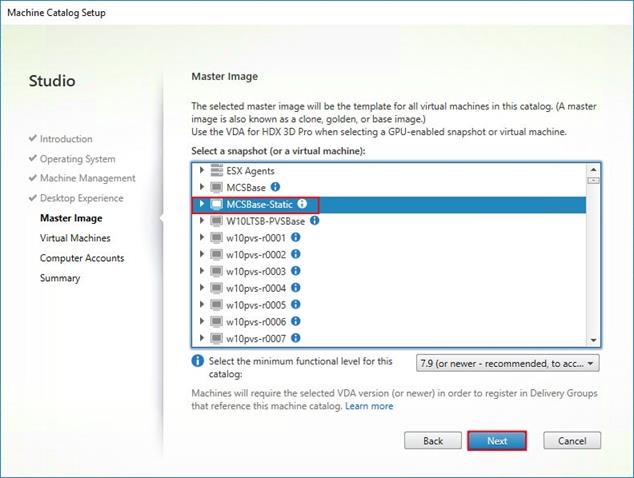Click the w10pvs-r0002 machine icon
The width and height of the screenshot is (634, 478).
point(217,254)
